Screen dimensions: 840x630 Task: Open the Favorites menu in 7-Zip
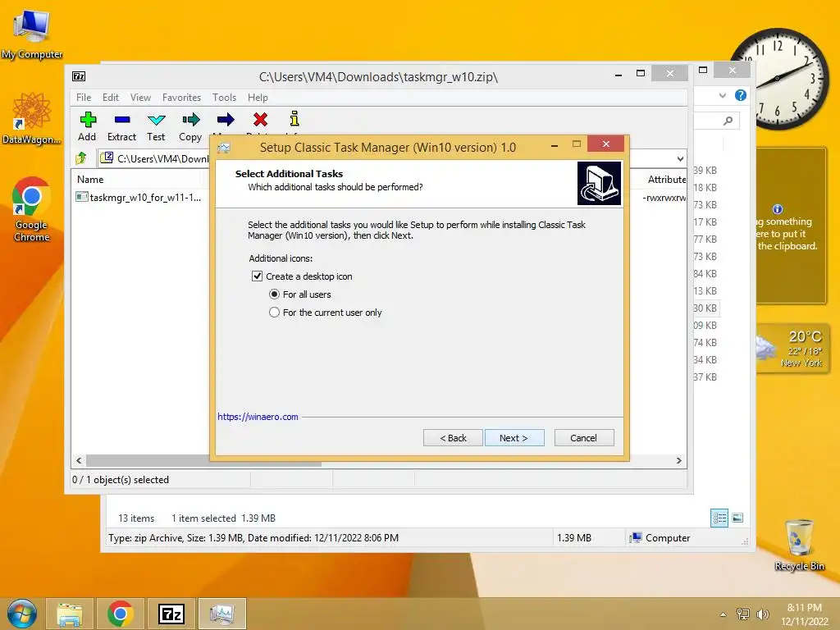[x=181, y=98]
